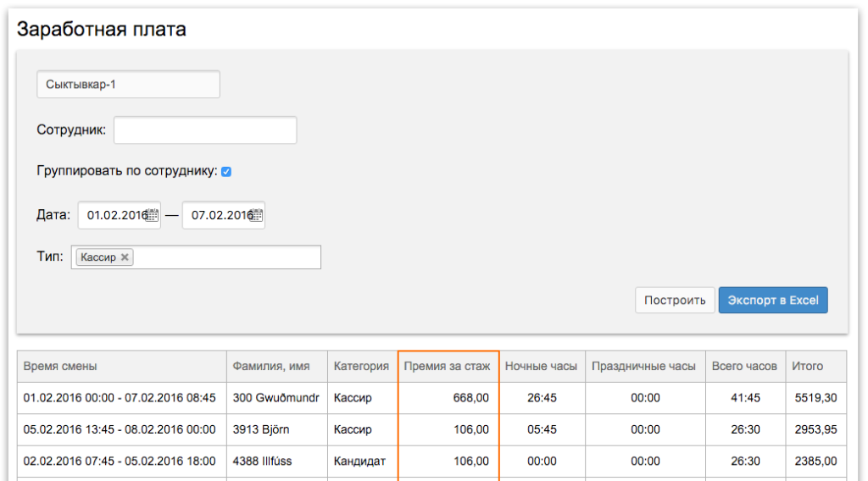Click the Итого column header
The image size is (868, 481).
click(x=816, y=366)
